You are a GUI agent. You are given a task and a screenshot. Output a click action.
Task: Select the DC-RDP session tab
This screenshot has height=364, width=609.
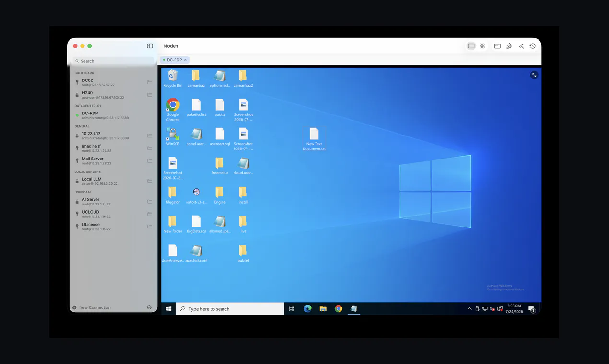coord(175,60)
